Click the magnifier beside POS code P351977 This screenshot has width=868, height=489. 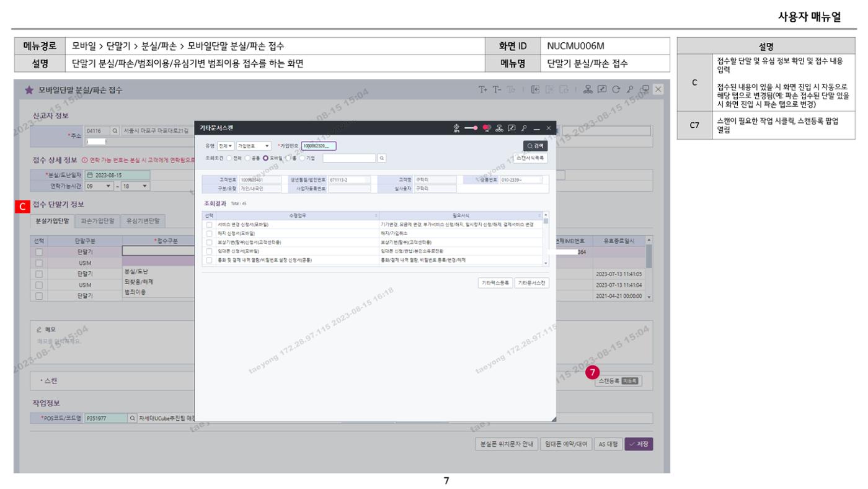(132, 418)
